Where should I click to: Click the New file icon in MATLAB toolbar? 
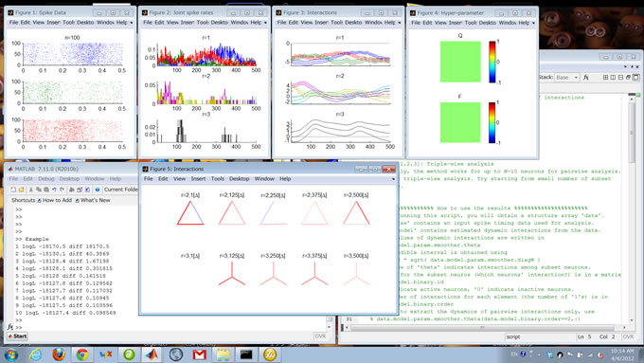(x=13, y=190)
